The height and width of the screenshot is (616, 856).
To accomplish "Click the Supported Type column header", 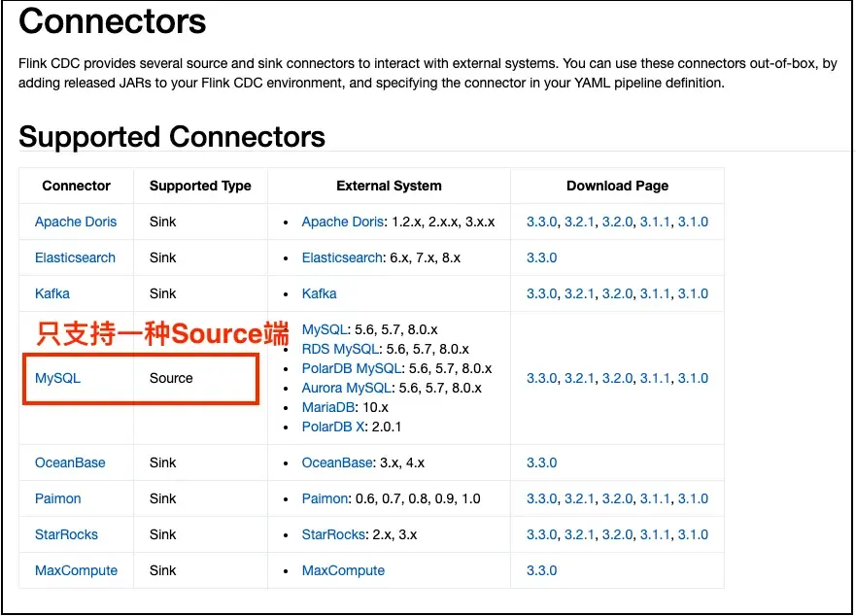I will pos(200,186).
